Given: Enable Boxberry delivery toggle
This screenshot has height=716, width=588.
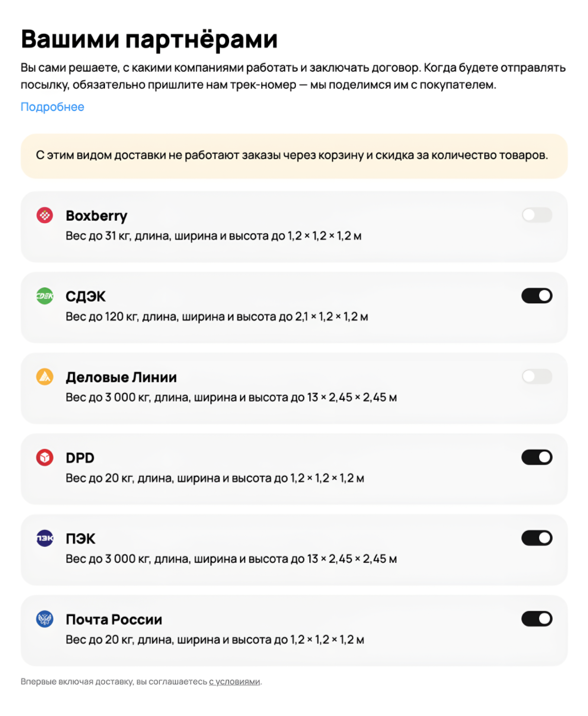Looking at the screenshot, I should click(x=537, y=215).
